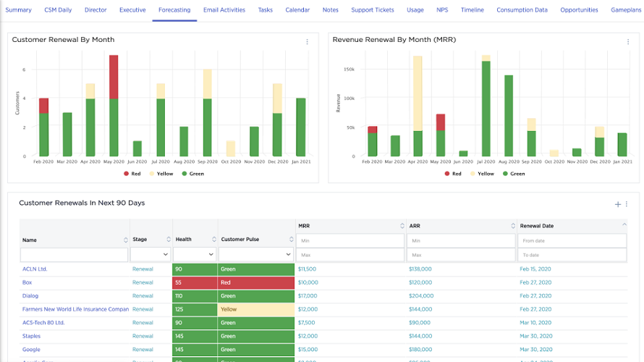Viewport: 644px width, 362px height.
Task: Switch to the CSM Daily tab
Action: pyautogui.click(x=58, y=10)
